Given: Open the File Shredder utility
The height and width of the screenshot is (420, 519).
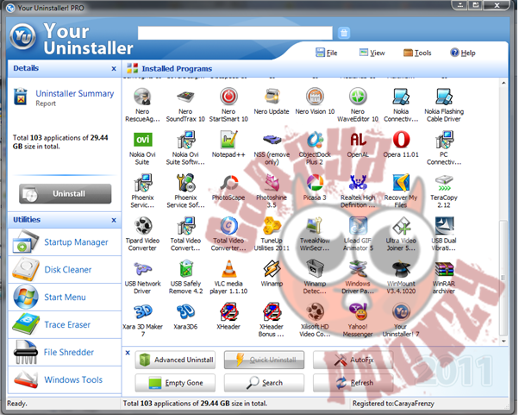Looking at the screenshot, I should [x=65, y=352].
